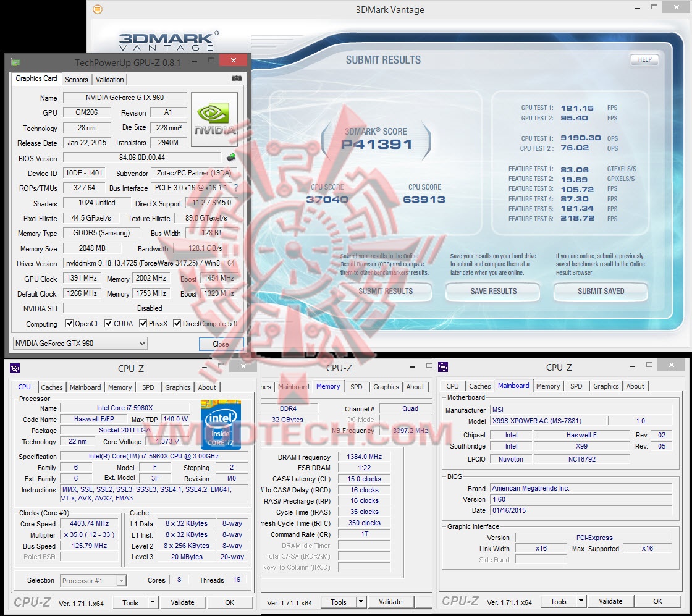692x616 pixels.
Task: Click the Specification field i7-5960X CPU @ 3.00GHz
Action: (x=154, y=456)
